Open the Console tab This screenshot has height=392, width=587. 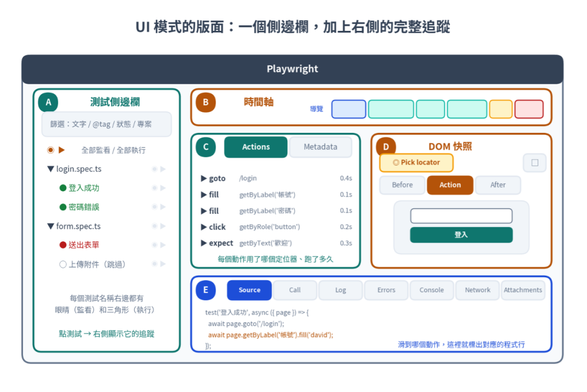pyautogui.click(x=432, y=290)
